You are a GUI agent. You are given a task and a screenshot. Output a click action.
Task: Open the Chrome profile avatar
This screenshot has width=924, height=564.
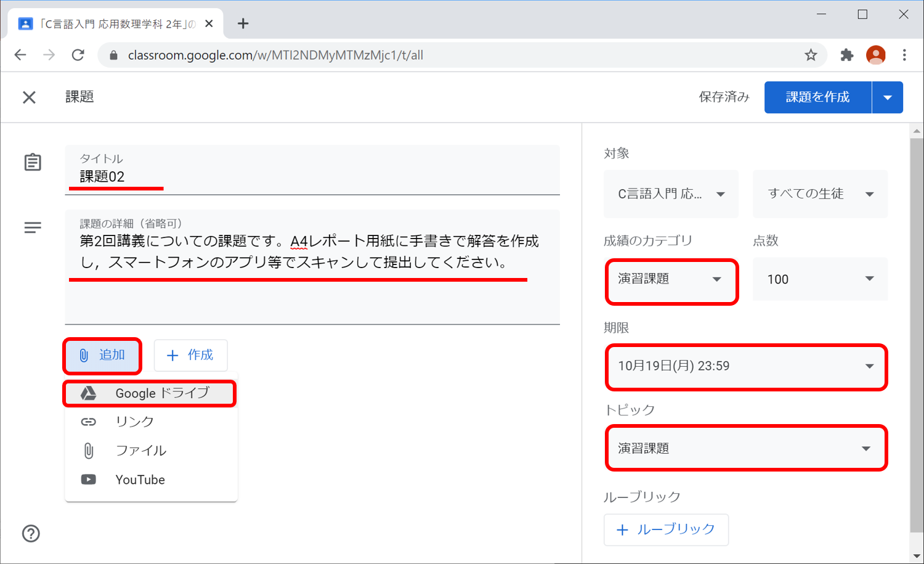pos(875,55)
